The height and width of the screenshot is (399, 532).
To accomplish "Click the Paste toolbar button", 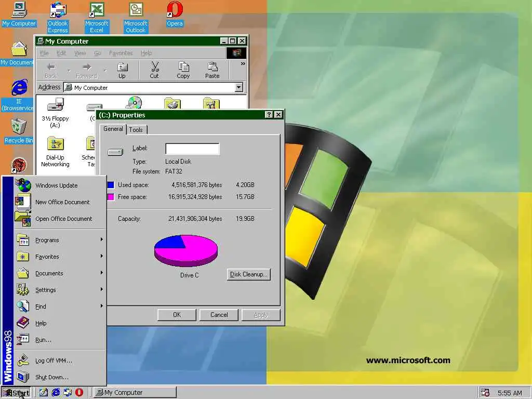I will tap(212, 71).
